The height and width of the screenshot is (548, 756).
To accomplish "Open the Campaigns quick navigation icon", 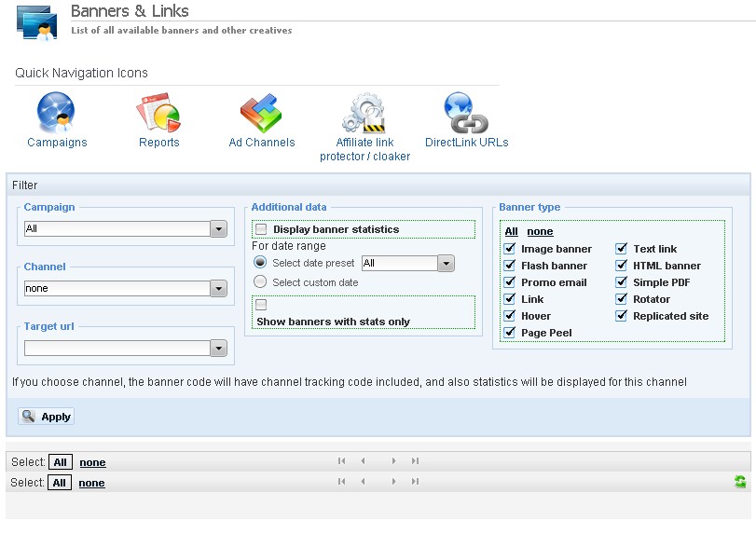I will coord(56,116).
